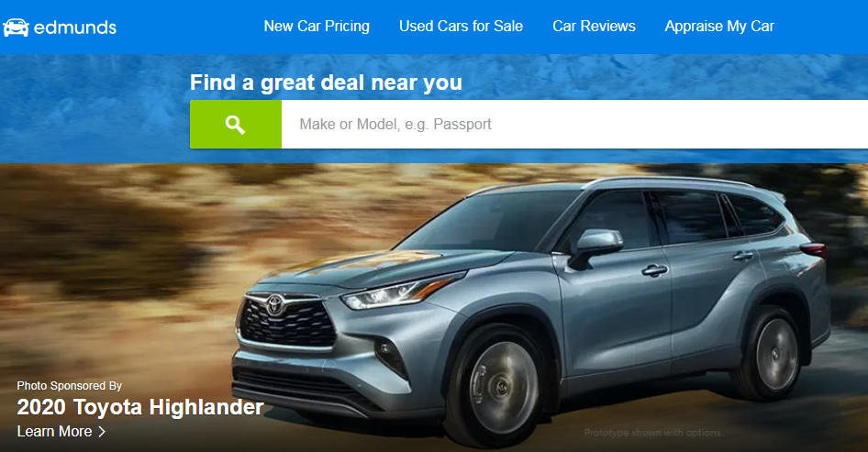Select Appraise My Car in navigation
Viewport: 868px width, 452px height.
(x=719, y=26)
